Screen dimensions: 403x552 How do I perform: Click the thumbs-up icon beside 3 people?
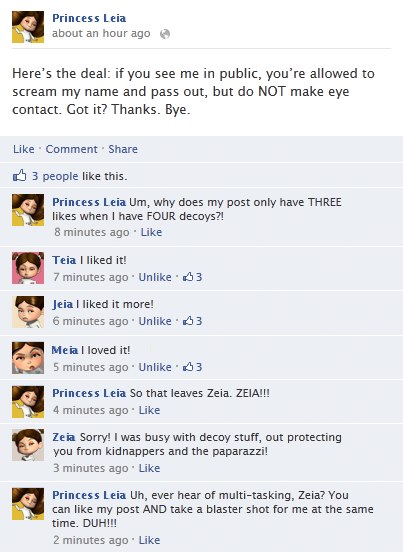point(20,176)
